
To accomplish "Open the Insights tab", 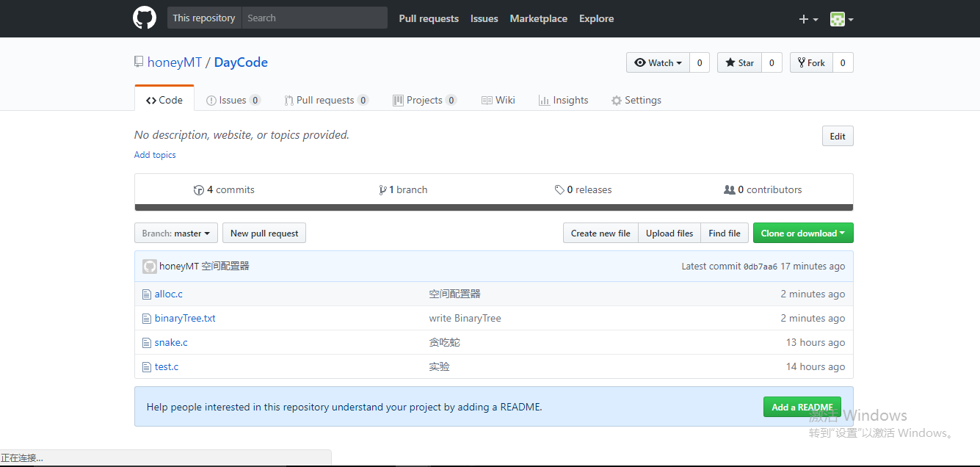I will coord(564,101).
